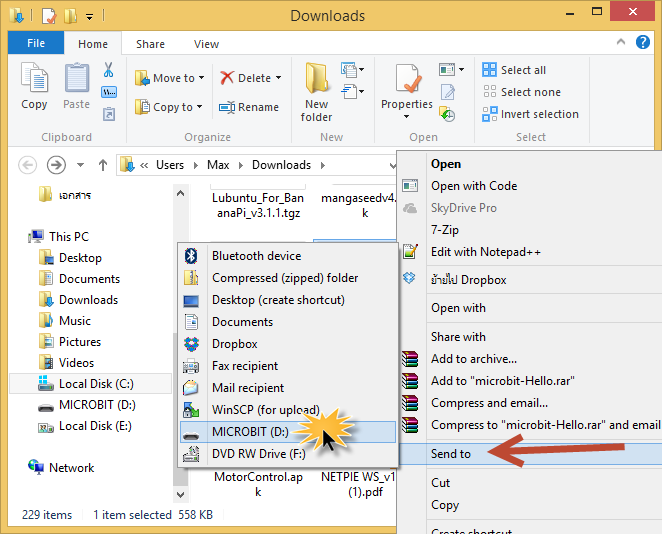Switch to the View tab
This screenshot has height=534, width=662.
coord(206,44)
